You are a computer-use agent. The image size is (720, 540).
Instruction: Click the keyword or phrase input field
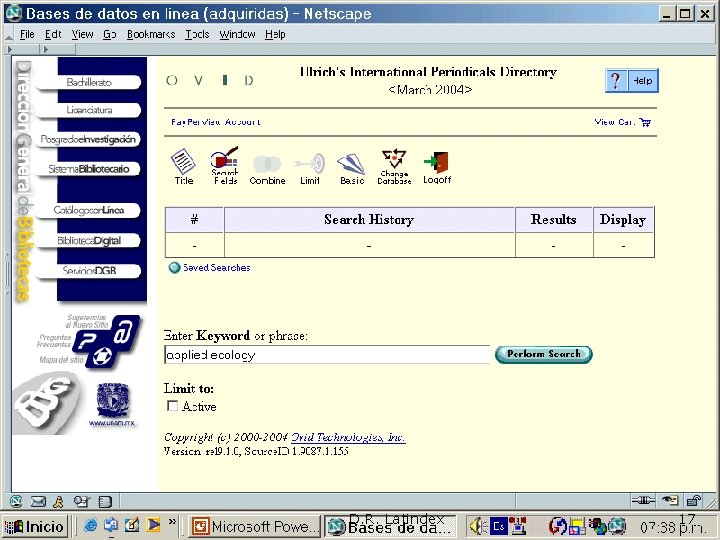click(327, 354)
